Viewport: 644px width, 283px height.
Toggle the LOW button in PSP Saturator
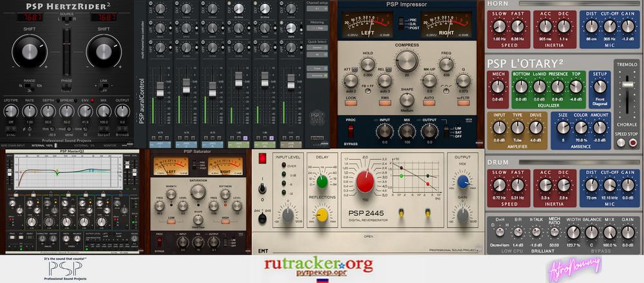coord(171,222)
